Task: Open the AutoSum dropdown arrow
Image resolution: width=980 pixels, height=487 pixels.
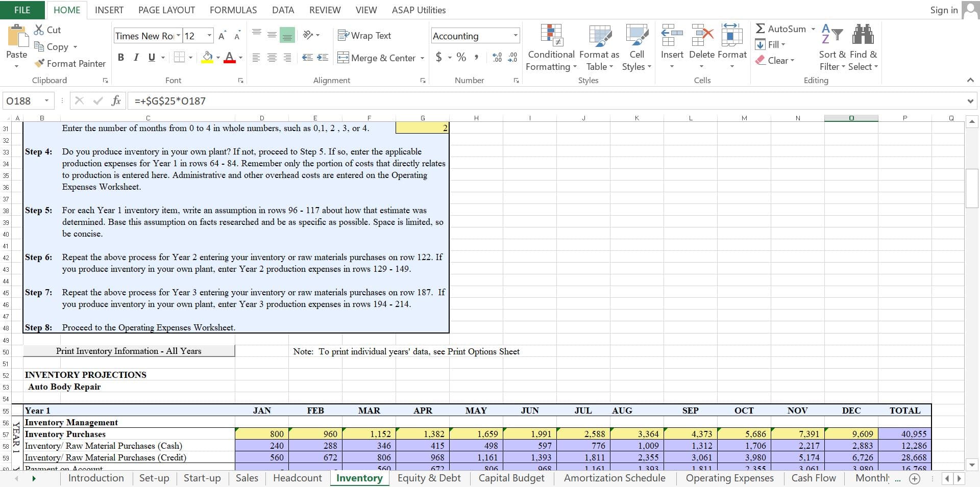Action: (x=813, y=29)
